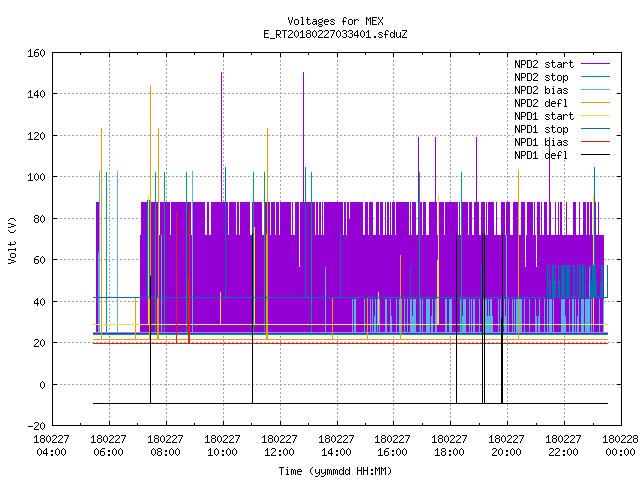Click the '180228 00:00' time tick label
The height and width of the screenshot is (480, 640).
pos(620,446)
